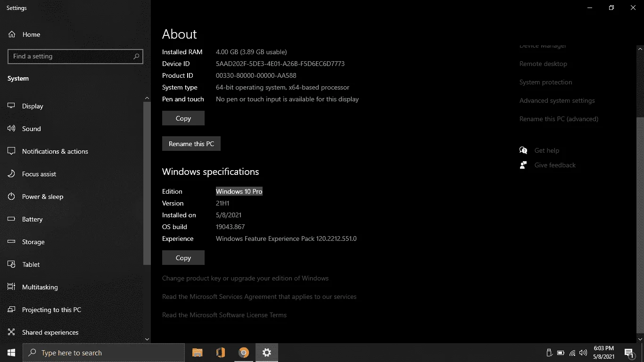Open the System protection link
Viewport: 644px width, 362px height.
pyautogui.click(x=546, y=82)
